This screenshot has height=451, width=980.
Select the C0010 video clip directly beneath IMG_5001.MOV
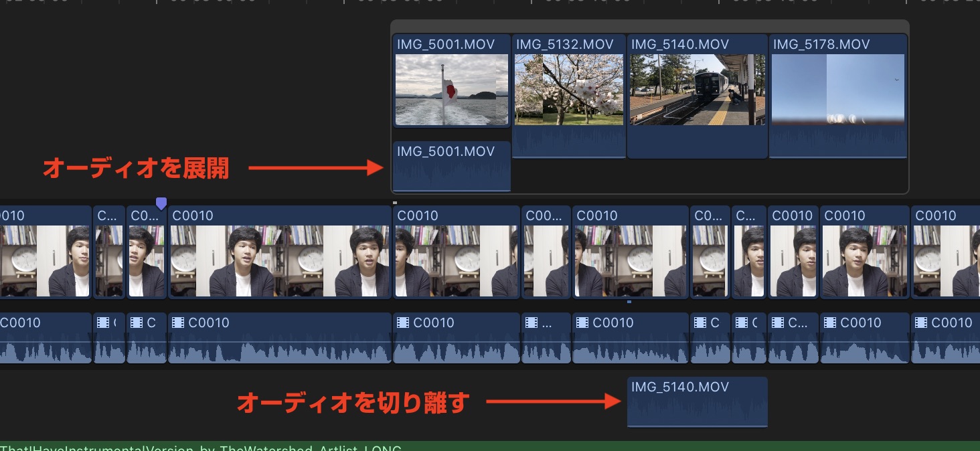coord(457,252)
